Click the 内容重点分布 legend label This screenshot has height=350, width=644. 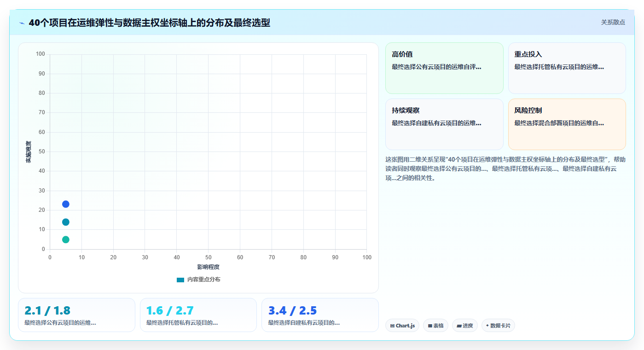pyautogui.click(x=203, y=280)
